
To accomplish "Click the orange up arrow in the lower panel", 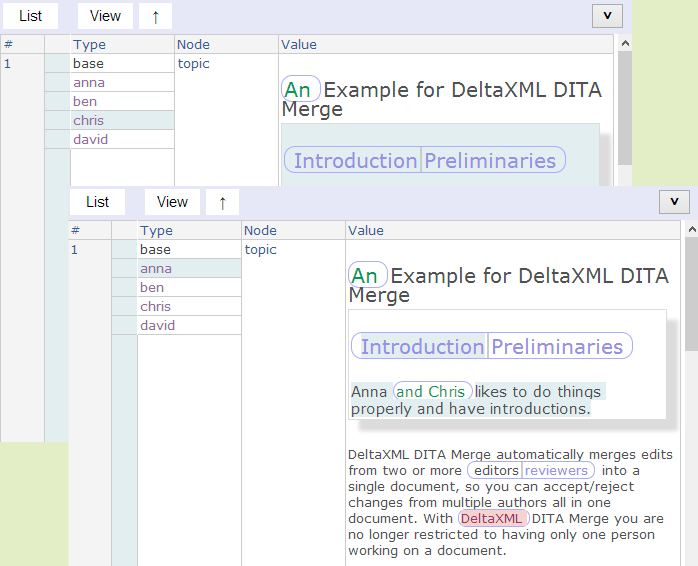I will [222, 202].
